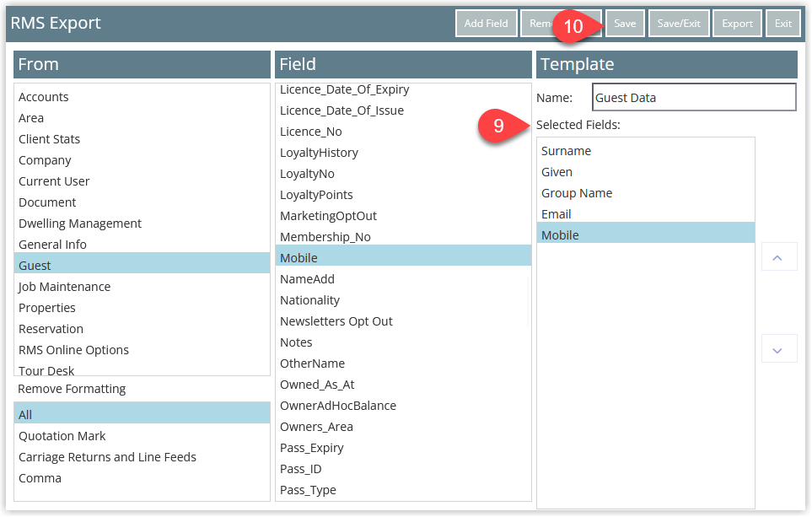Save the export template
Image resolution: width=812 pixels, height=517 pixels.
tap(625, 24)
